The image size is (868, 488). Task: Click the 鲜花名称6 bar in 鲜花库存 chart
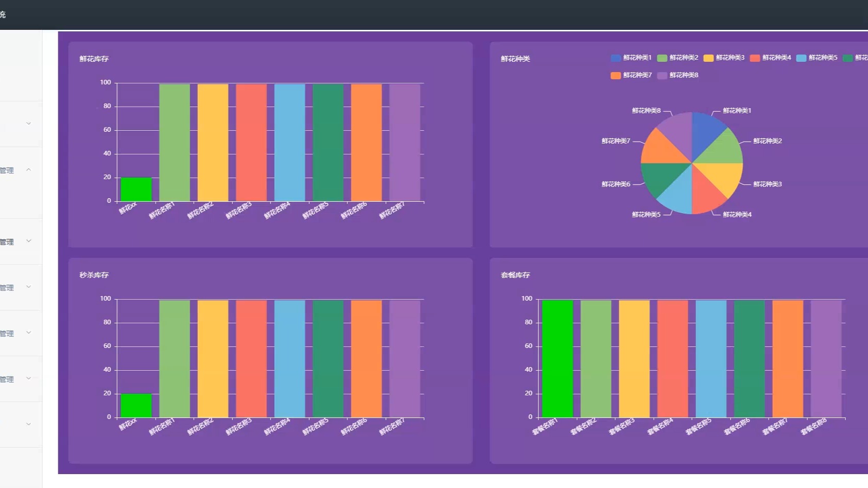click(366, 143)
